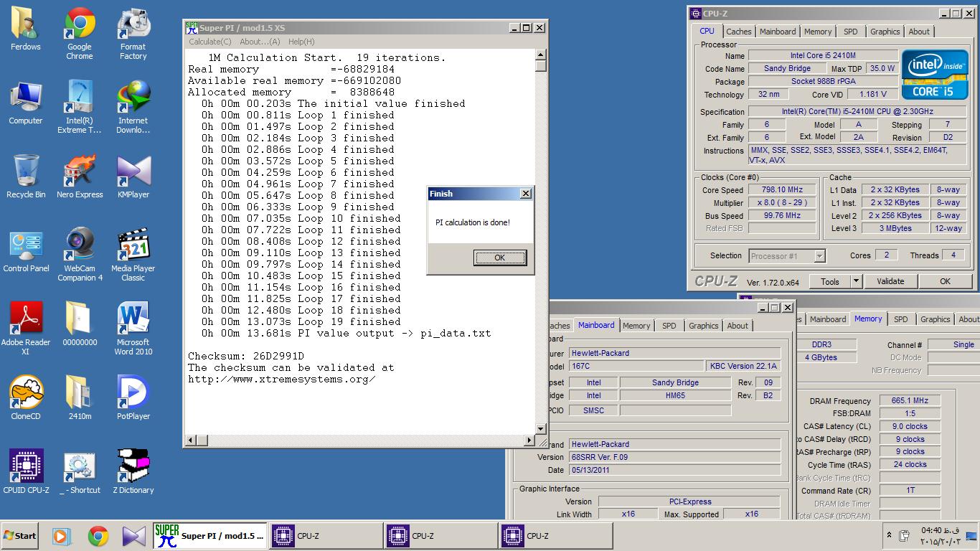Select Graphics tab in Mainboard CPU-Z window
The image size is (980, 551).
coord(703,326)
